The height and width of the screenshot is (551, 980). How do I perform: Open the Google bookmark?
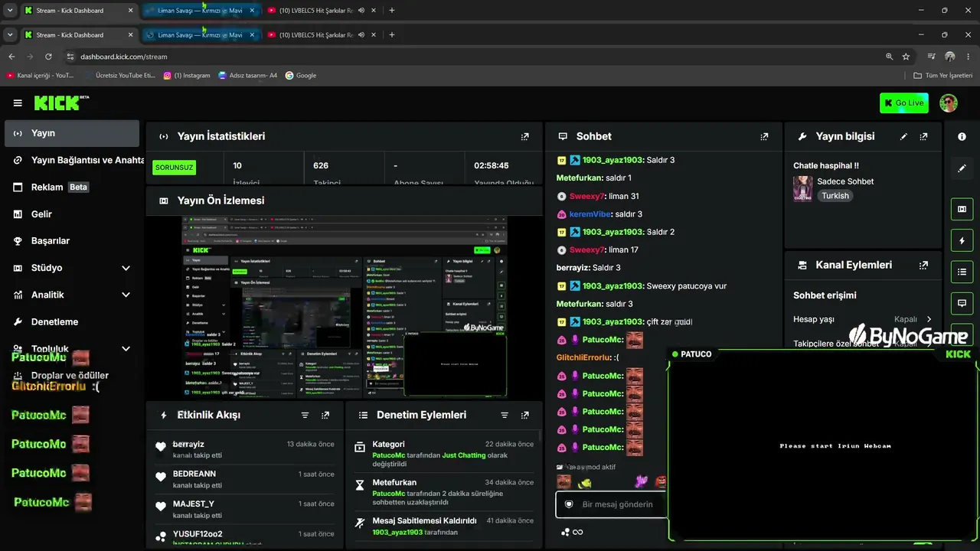301,76
